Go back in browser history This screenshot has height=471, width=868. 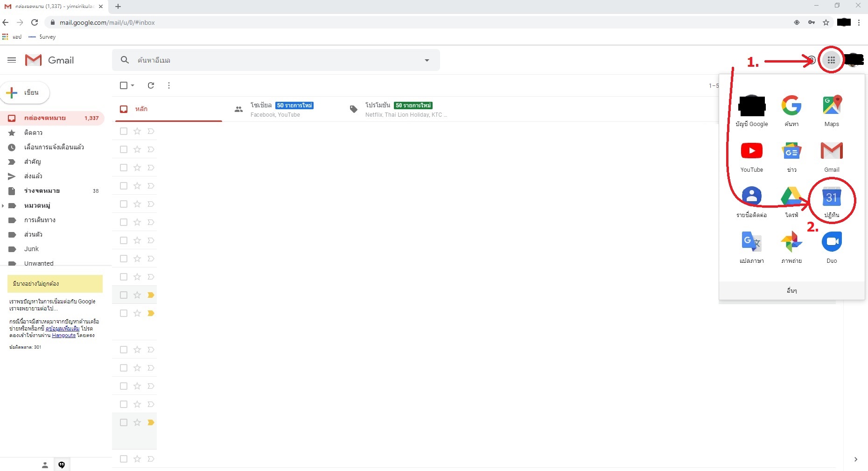[x=6, y=22]
